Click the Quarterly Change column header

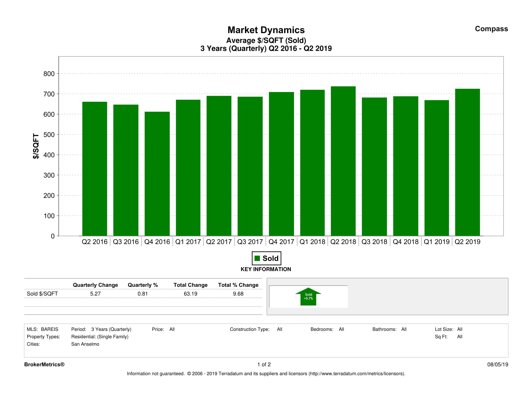click(95, 285)
